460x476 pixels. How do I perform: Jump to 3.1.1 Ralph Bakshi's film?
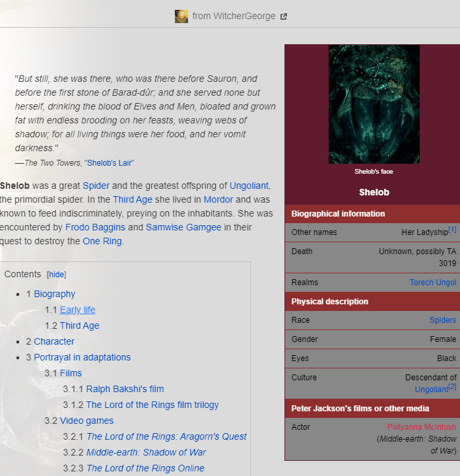pyautogui.click(x=125, y=389)
